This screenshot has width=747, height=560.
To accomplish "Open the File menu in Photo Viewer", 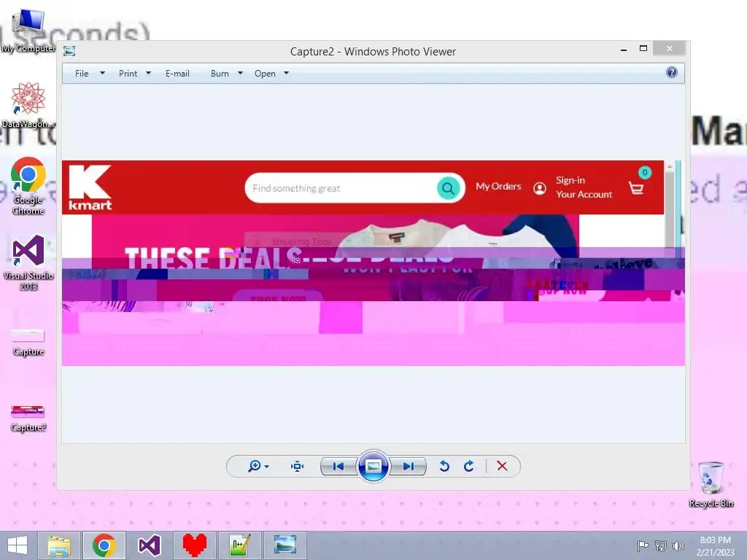I will pyautogui.click(x=82, y=74).
